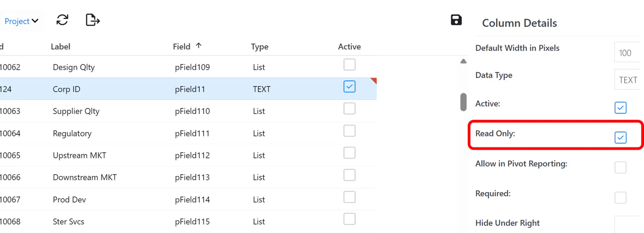This screenshot has width=644, height=233.
Task: Click the refresh icon in the toolbar
Action: pyautogui.click(x=62, y=20)
